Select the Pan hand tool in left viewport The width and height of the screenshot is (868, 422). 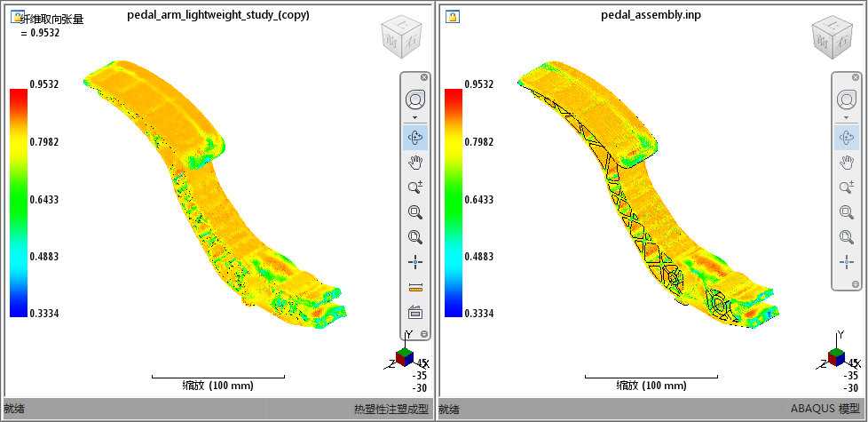(x=415, y=163)
